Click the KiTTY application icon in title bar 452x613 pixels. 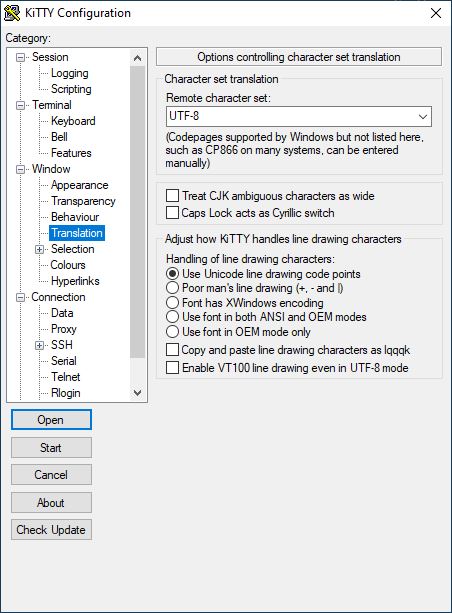[x=12, y=13]
